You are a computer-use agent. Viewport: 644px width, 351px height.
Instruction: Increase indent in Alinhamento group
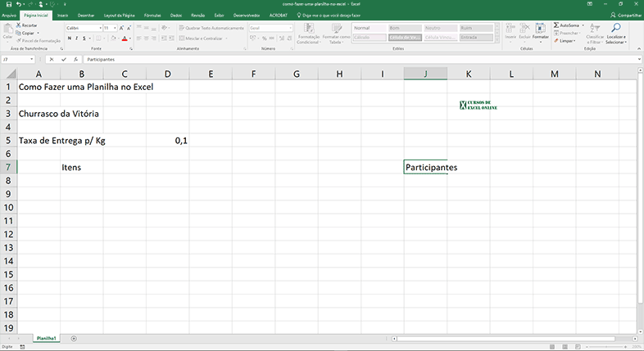171,38
